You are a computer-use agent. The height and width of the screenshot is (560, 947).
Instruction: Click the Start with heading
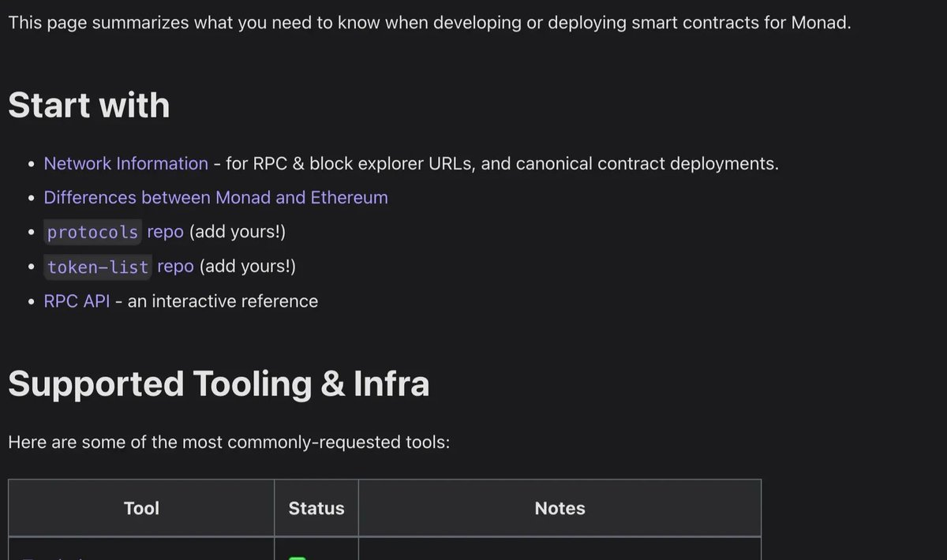tap(88, 106)
